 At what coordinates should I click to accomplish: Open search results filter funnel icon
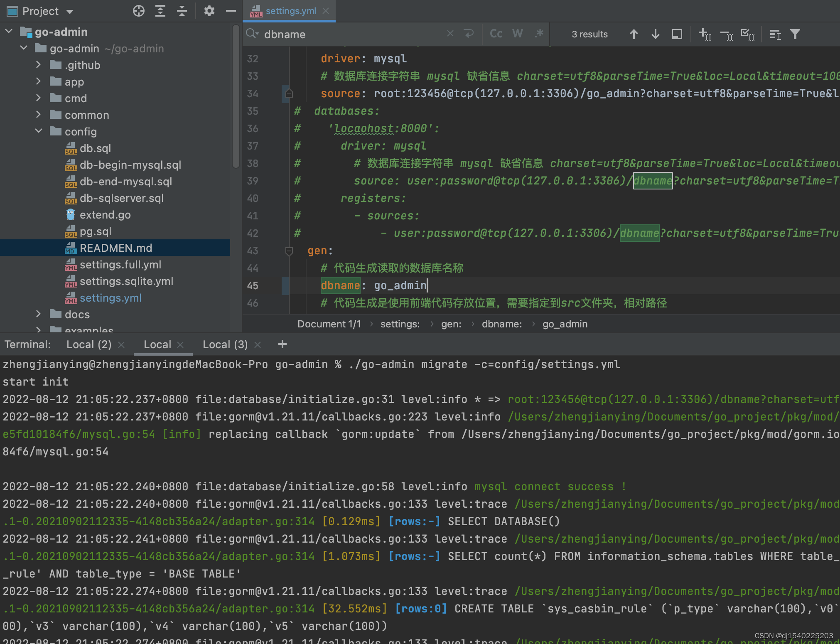795,34
